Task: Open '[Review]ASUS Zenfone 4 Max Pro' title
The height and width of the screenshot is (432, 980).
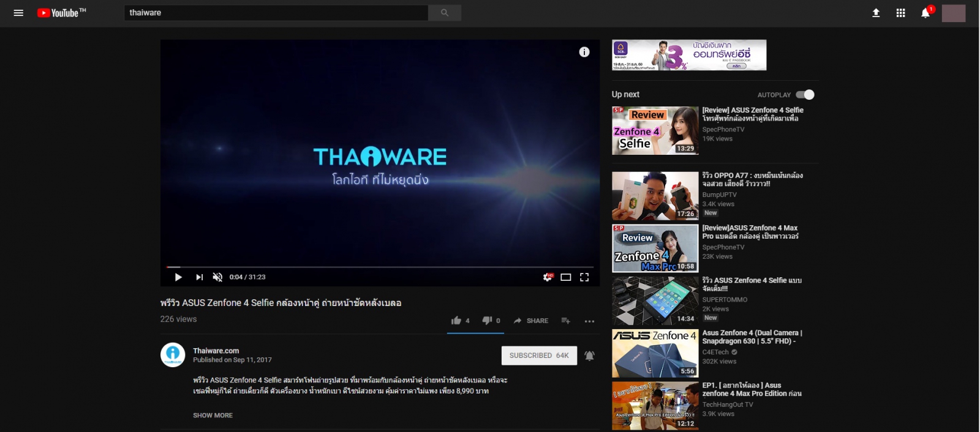Action: click(x=750, y=232)
